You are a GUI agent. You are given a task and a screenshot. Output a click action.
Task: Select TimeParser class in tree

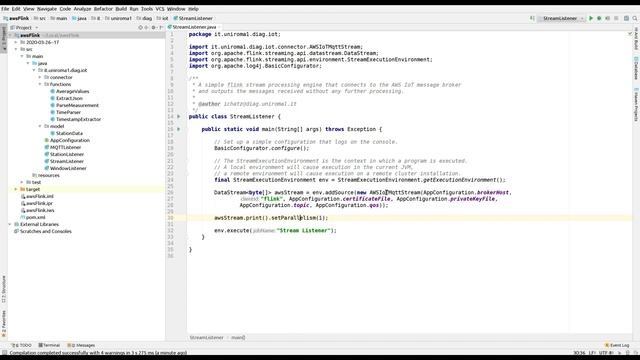coord(68,112)
